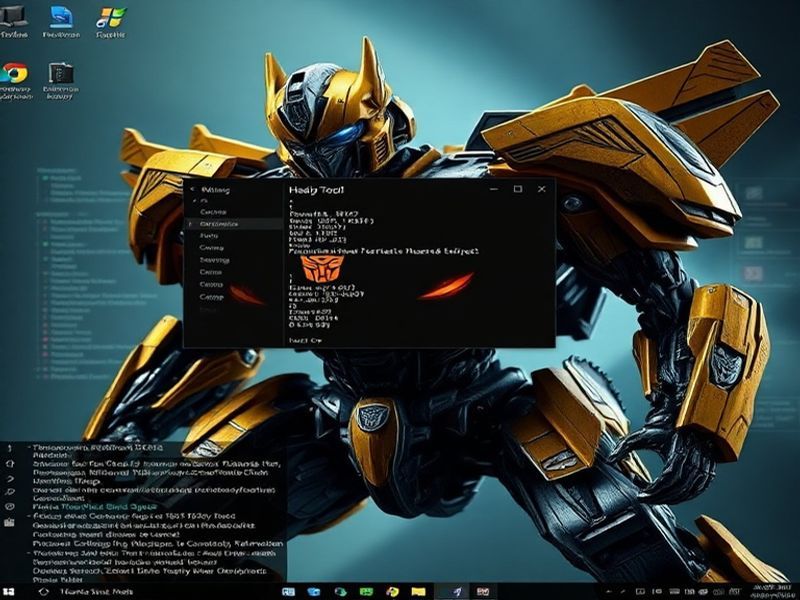Image resolution: width=800 pixels, height=600 pixels.
Task: Open the bright green taskbar app icon
Action: click(366, 592)
